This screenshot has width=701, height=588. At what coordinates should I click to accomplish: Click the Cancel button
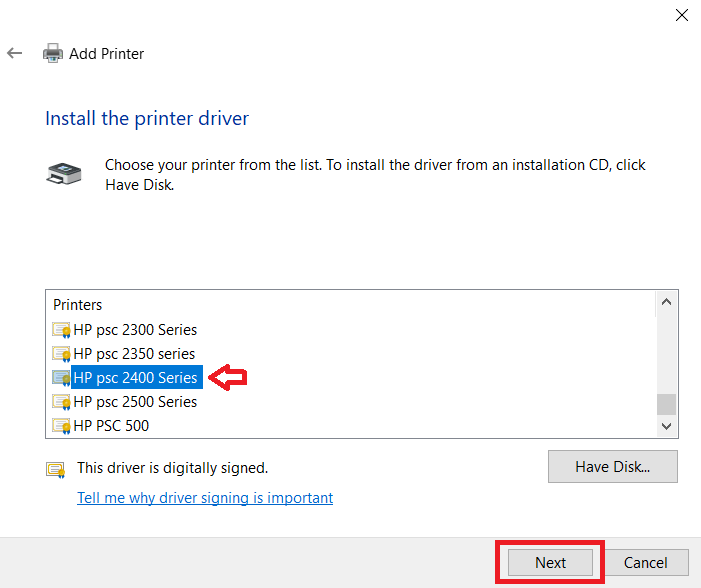[x=646, y=562]
